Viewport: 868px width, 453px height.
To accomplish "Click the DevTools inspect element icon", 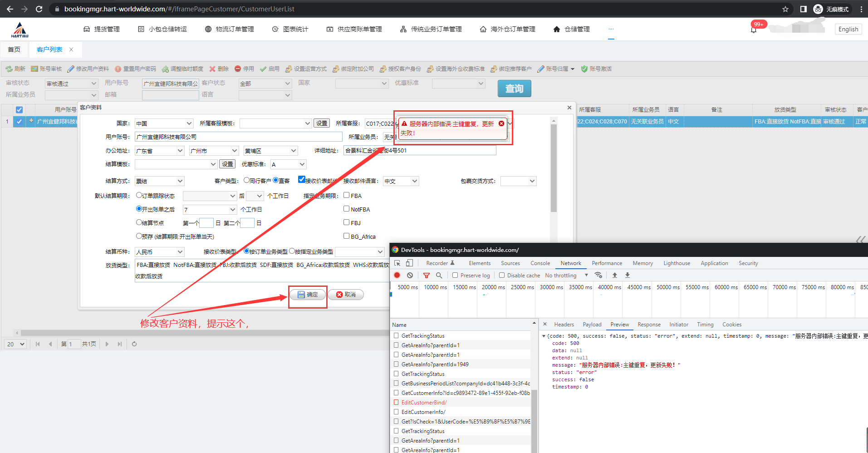I will [397, 263].
